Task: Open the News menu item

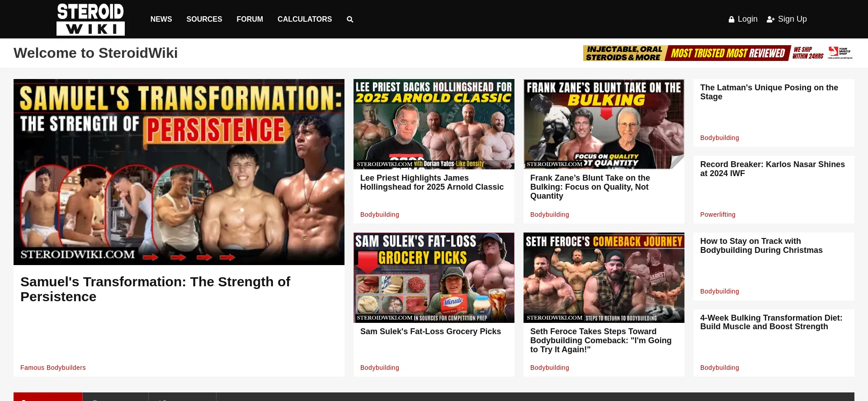Action: (161, 19)
